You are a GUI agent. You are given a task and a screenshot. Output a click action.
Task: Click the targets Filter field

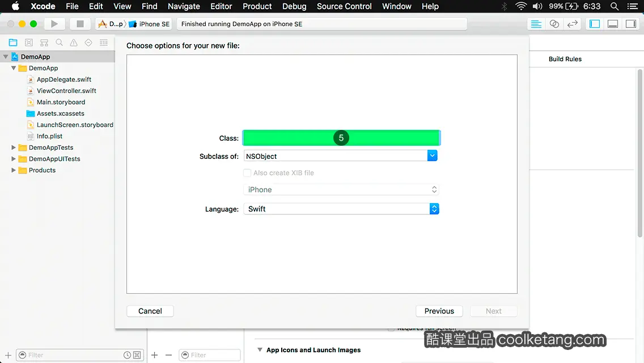coord(209,355)
